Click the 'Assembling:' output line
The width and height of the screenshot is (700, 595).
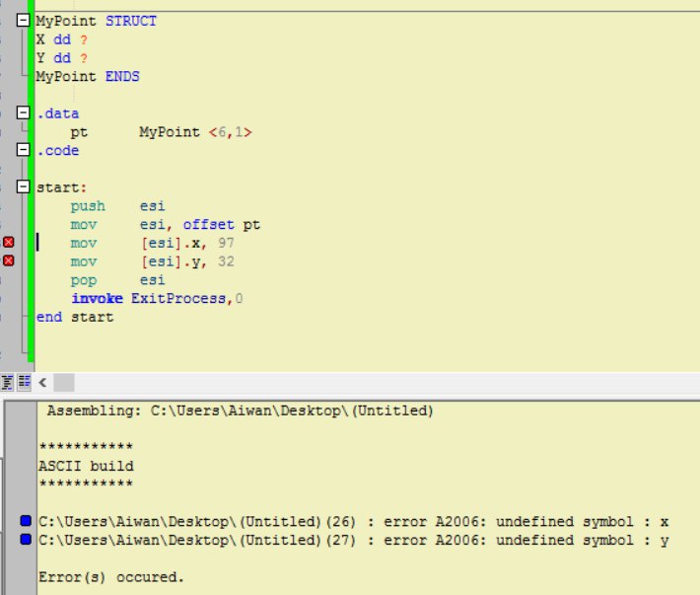tap(241, 410)
